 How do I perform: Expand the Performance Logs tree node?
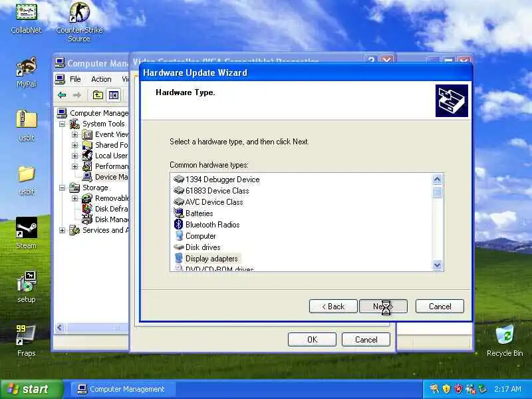pyautogui.click(x=74, y=167)
